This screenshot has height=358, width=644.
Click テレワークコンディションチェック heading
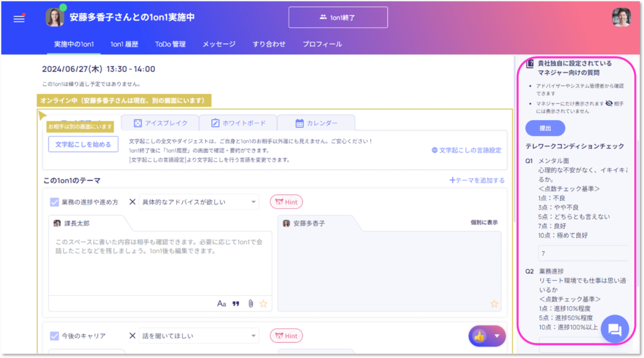[x=575, y=147]
